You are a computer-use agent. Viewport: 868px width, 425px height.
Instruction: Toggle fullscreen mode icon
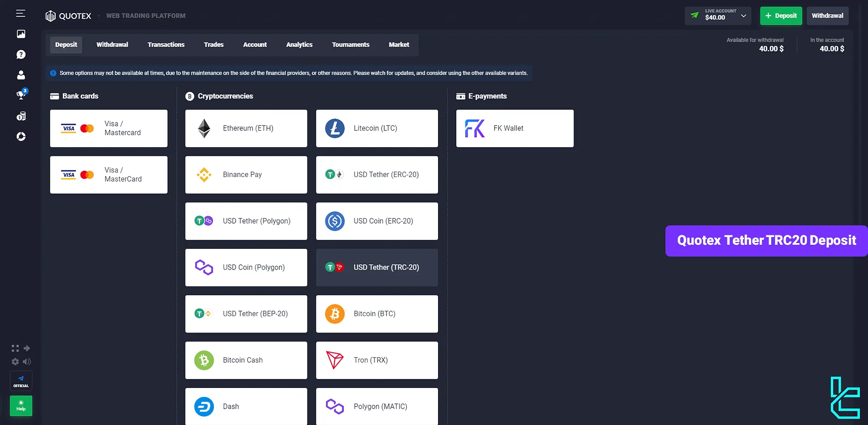point(15,348)
